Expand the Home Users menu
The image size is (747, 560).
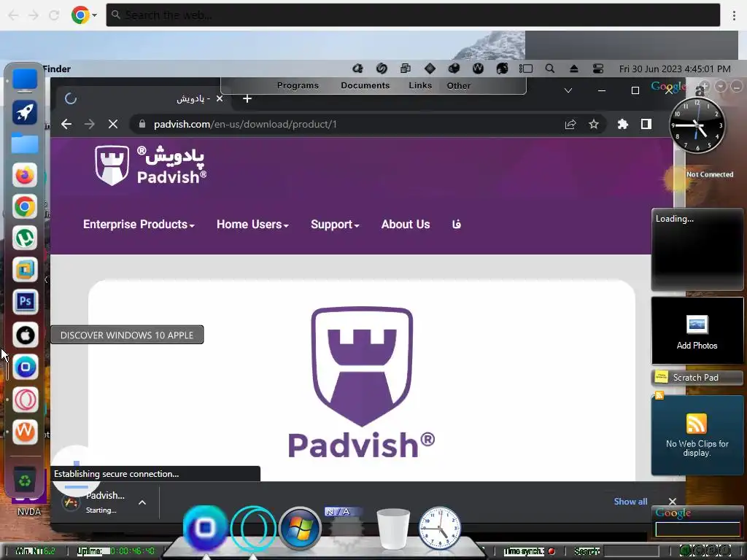click(252, 225)
